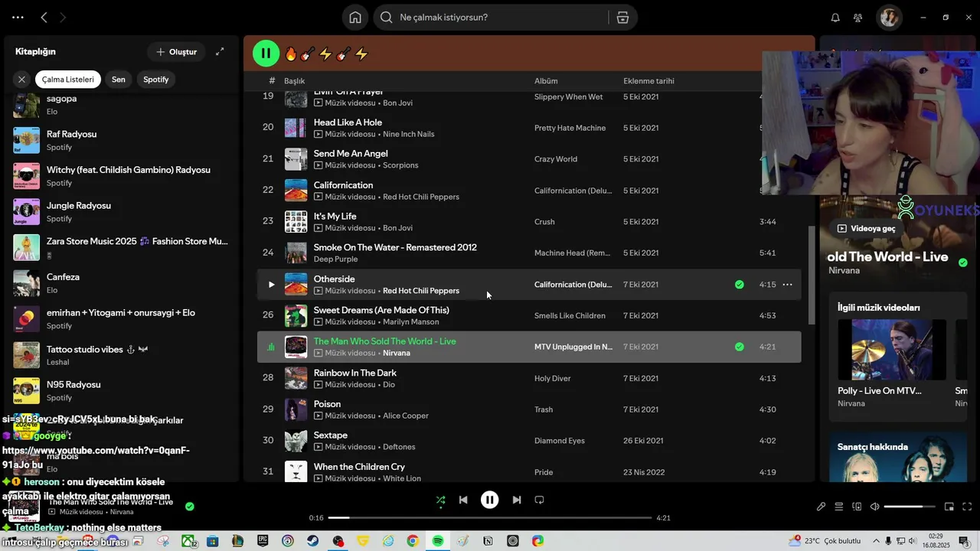
Task: Open Raf Radyosu playlist
Action: pyautogui.click(x=122, y=140)
